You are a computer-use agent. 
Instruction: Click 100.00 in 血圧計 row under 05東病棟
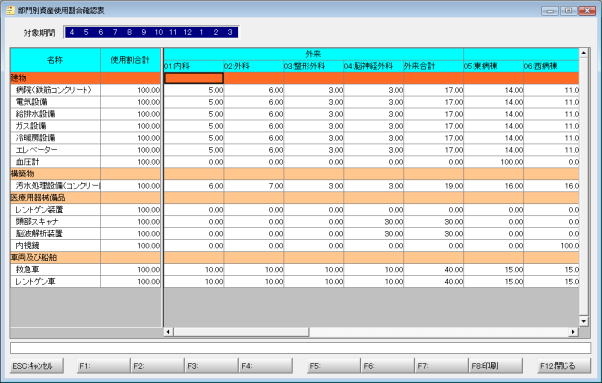(x=493, y=162)
